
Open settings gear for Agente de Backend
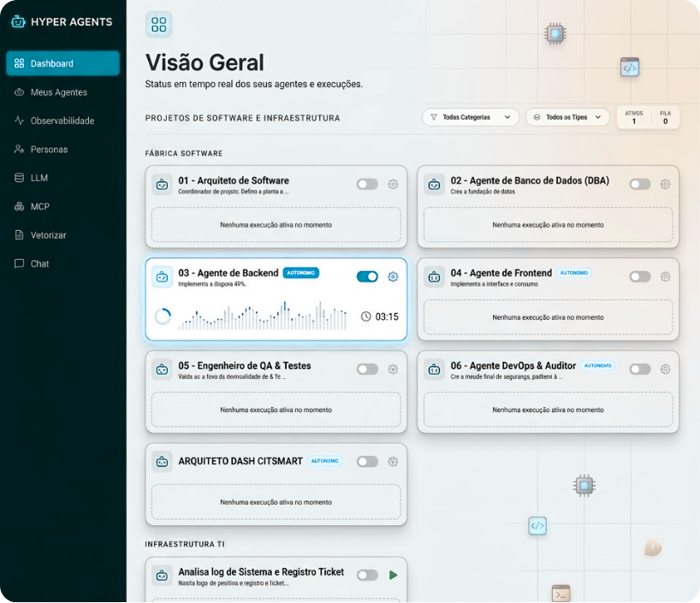tap(393, 276)
